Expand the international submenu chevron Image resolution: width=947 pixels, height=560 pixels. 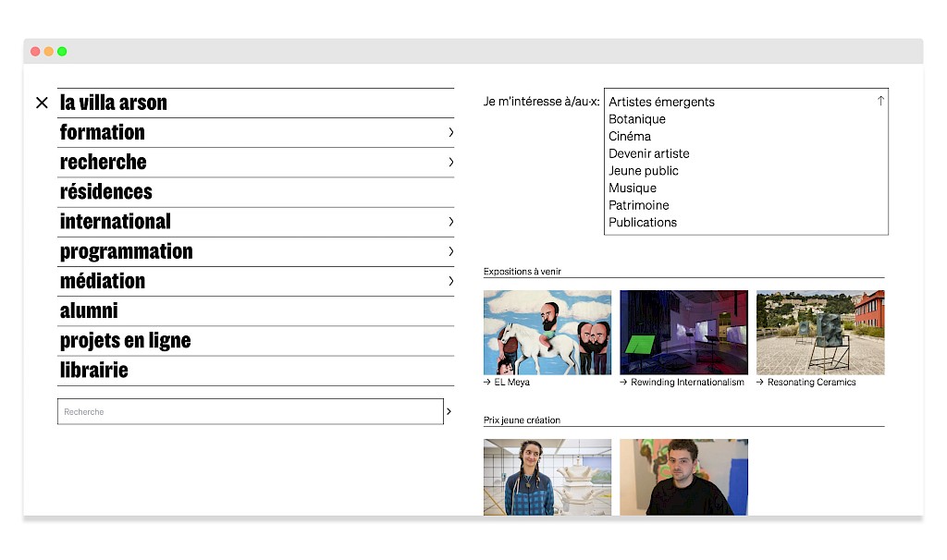(450, 222)
